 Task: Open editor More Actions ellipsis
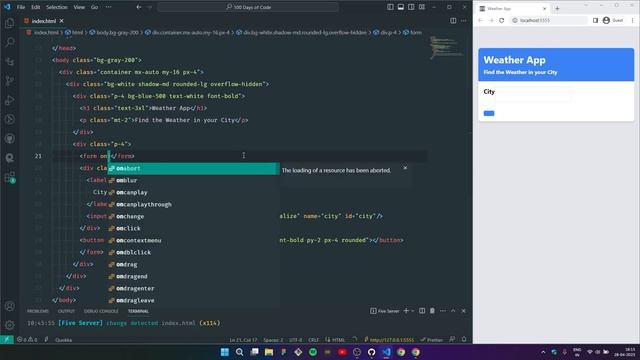pyautogui.click(x=464, y=21)
